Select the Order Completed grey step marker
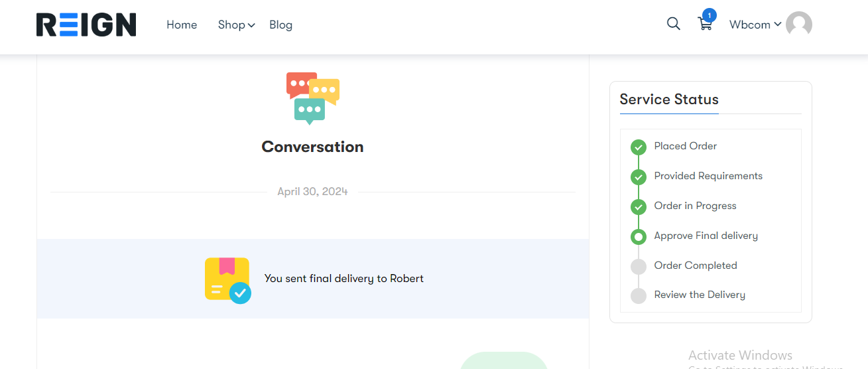 point(638,266)
